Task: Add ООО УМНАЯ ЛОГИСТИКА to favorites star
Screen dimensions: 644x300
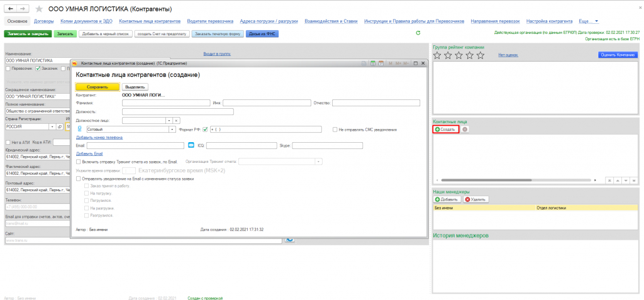Action: coord(39,9)
